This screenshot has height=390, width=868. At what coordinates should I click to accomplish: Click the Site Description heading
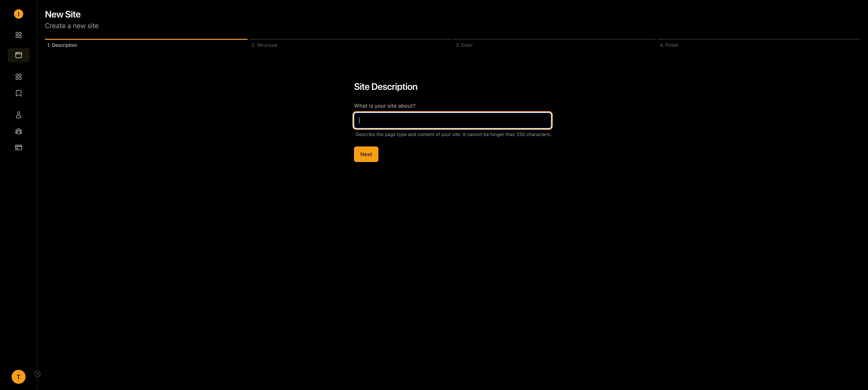point(386,87)
